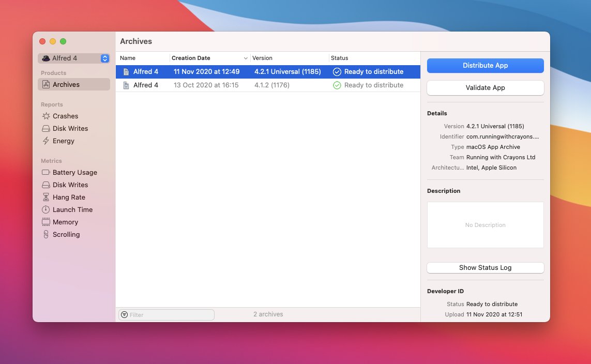Focus the Filter search field
Image resolution: width=591 pixels, height=364 pixels.
point(166,315)
